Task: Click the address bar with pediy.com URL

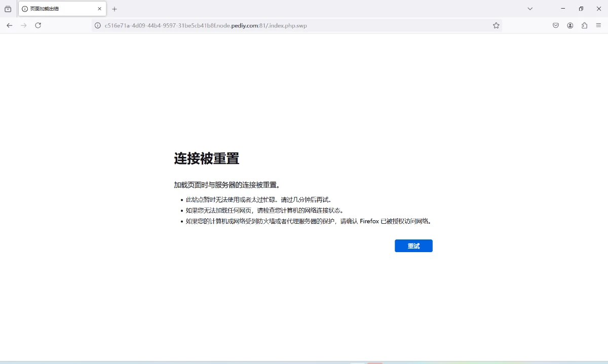Action: 294,25
